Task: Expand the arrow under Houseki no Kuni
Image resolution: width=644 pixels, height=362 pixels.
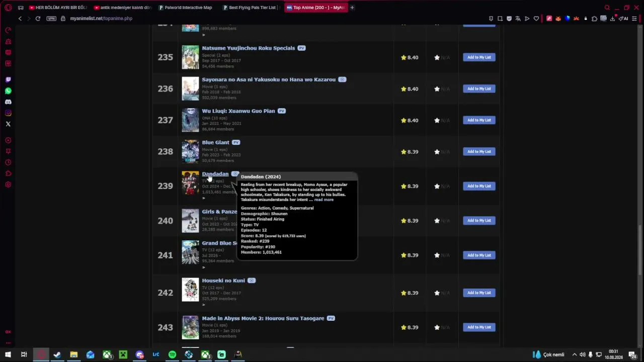Action: point(204,305)
